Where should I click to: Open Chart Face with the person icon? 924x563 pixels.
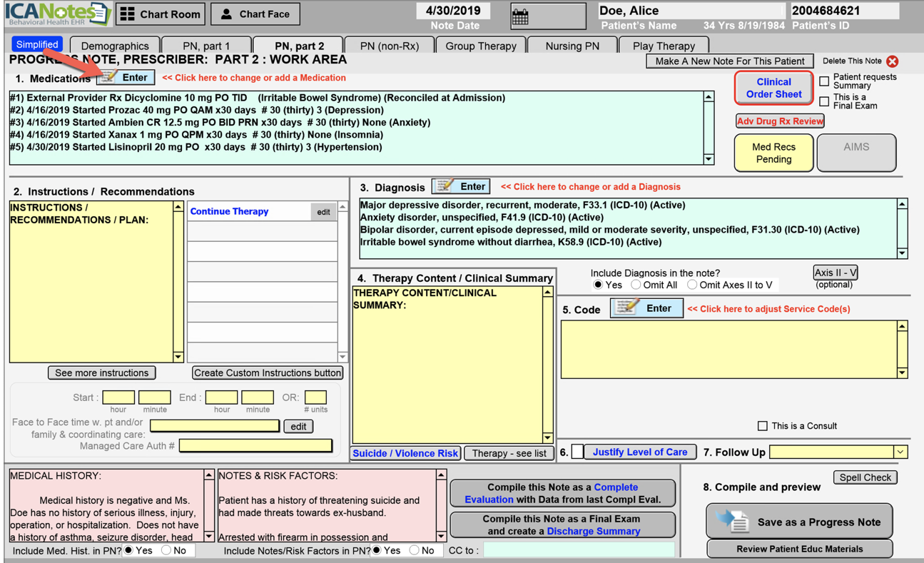coord(226,14)
